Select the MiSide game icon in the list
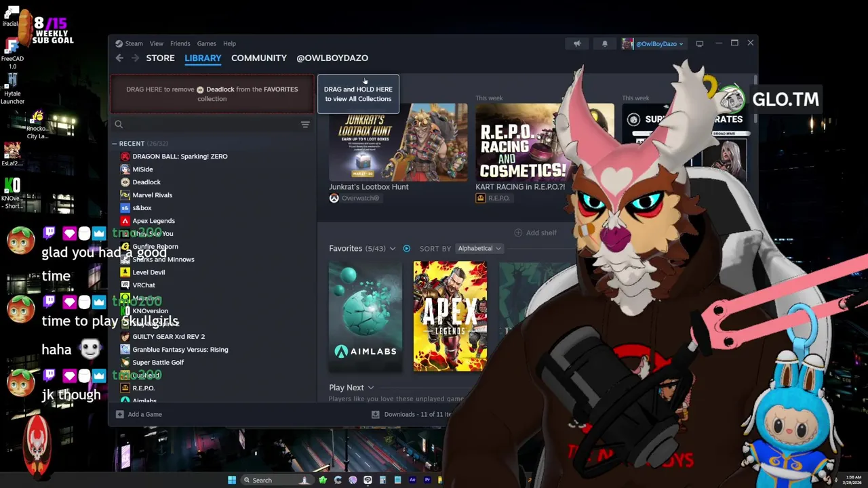The width and height of the screenshot is (868, 488). pos(125,169)
